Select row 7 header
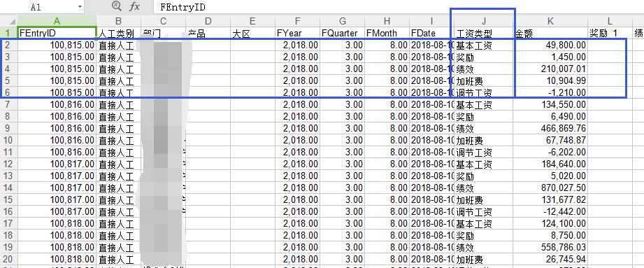 click(9, 105)
